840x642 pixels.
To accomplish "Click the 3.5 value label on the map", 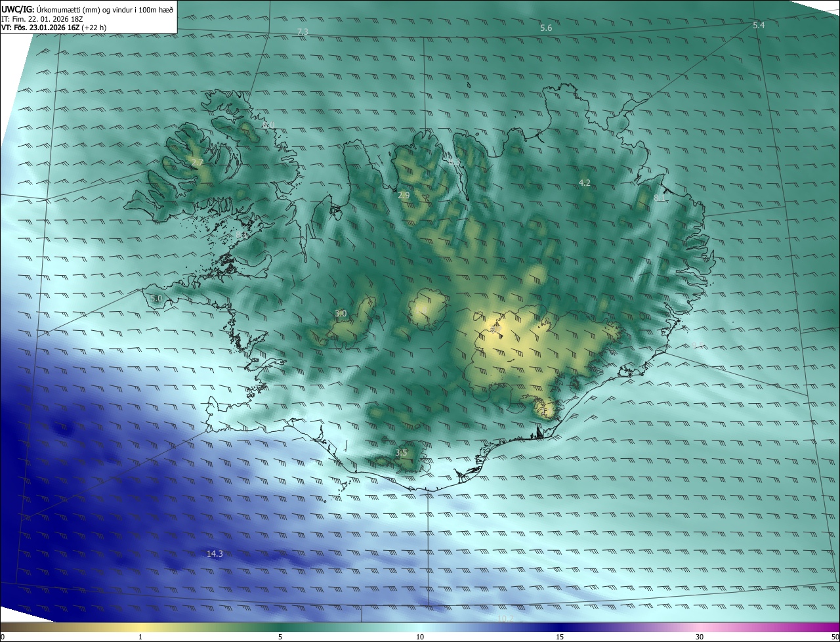I will coord(401,453).
